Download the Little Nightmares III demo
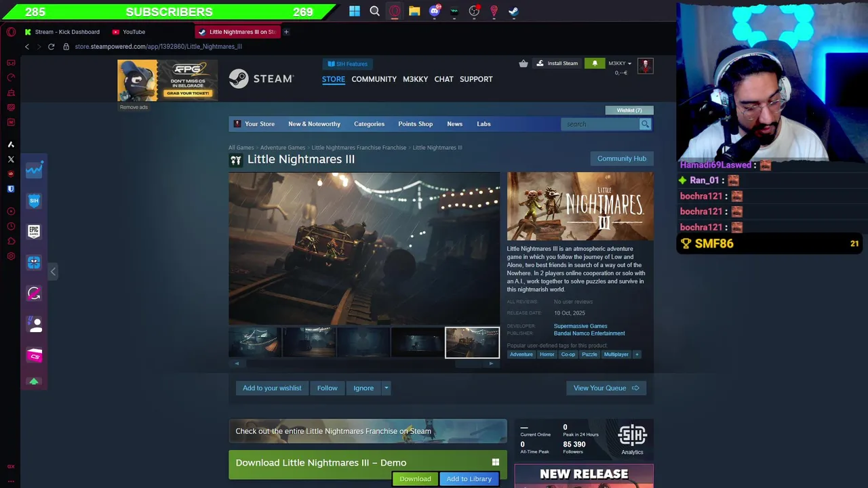 (415, 479)
